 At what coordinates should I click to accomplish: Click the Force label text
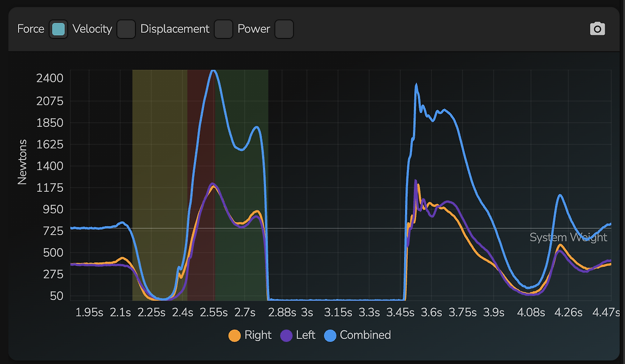tap(31, 29)
